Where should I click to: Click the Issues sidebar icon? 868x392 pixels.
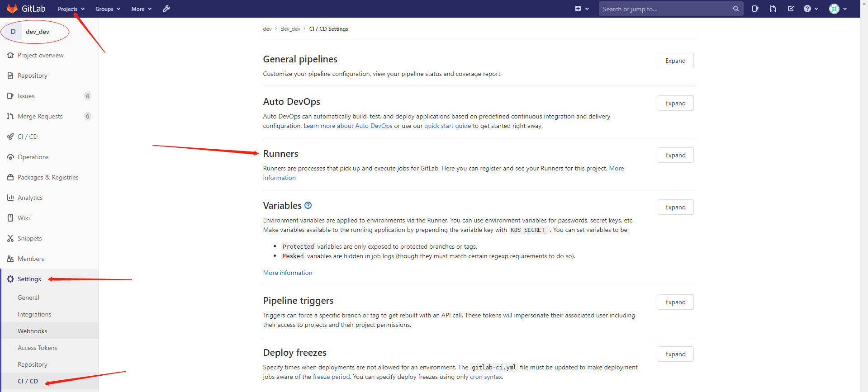point(10,96)
